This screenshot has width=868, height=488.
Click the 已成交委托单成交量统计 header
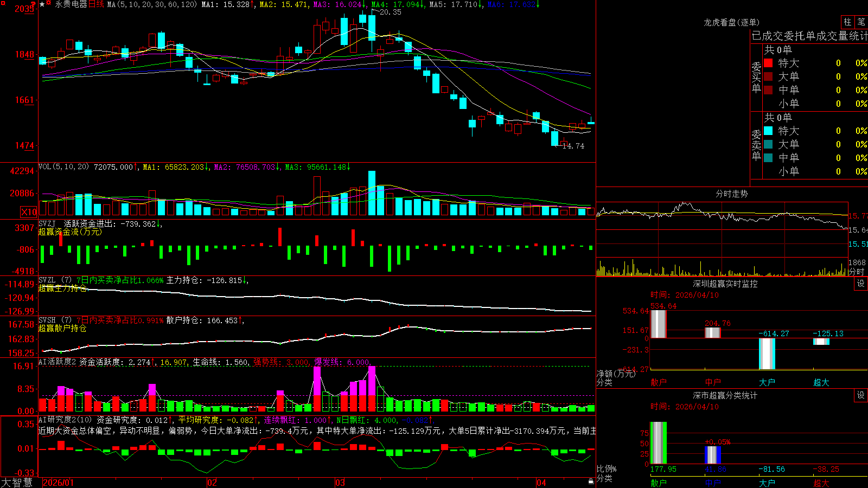coord(809,36)
